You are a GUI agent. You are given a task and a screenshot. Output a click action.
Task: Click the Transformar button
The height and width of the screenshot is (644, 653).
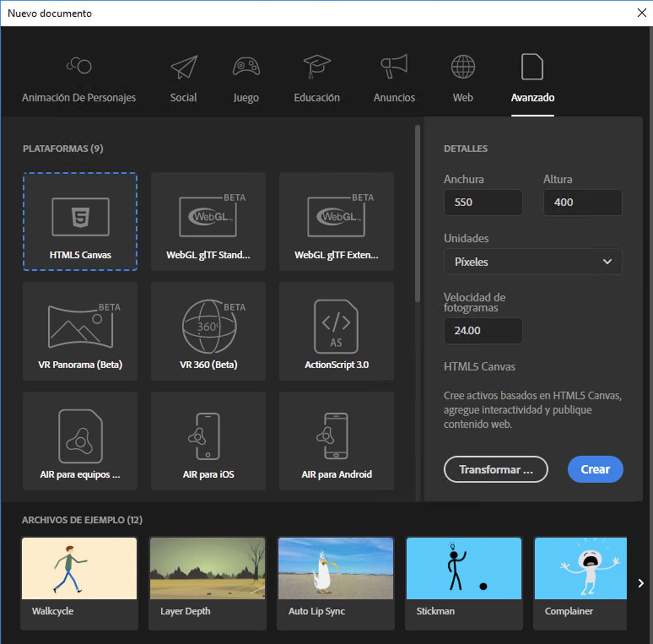pyautogui.click(x=496, y=469)
